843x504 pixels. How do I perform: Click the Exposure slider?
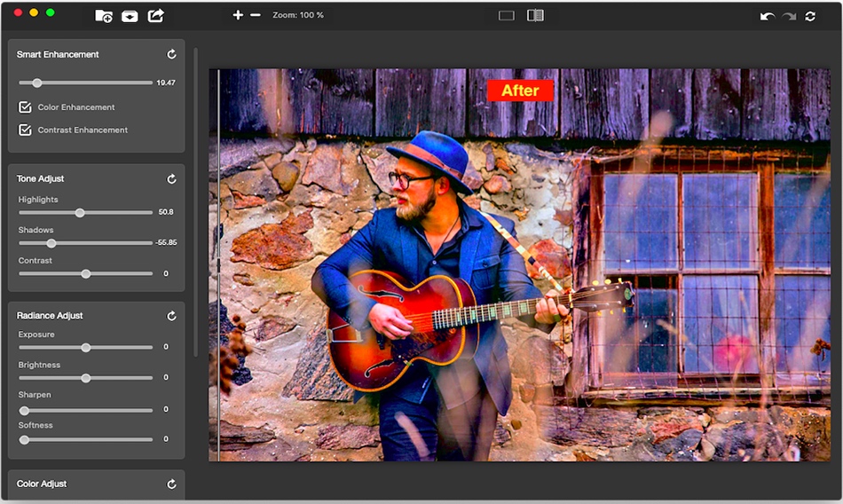[85, 348]
